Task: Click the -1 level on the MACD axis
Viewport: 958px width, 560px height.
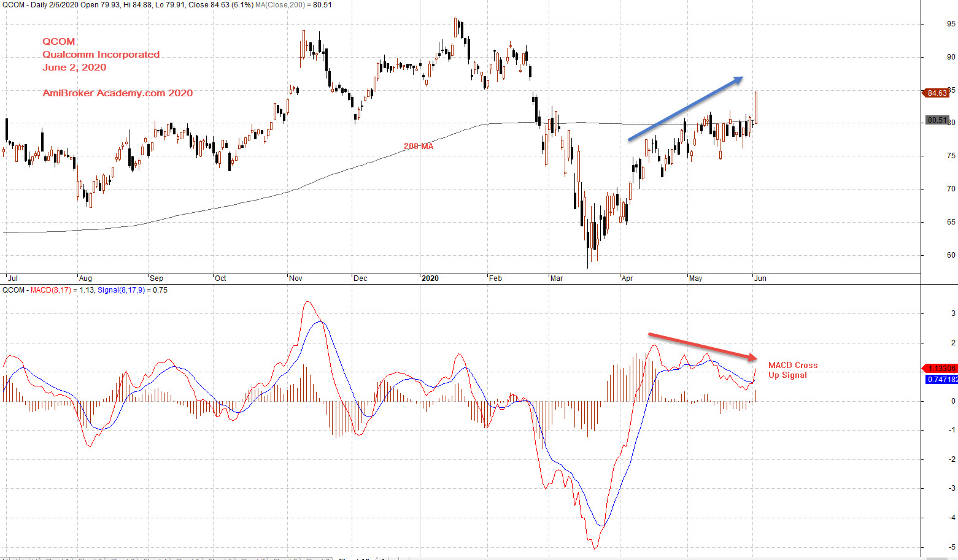Action: (x=952, y=430)
